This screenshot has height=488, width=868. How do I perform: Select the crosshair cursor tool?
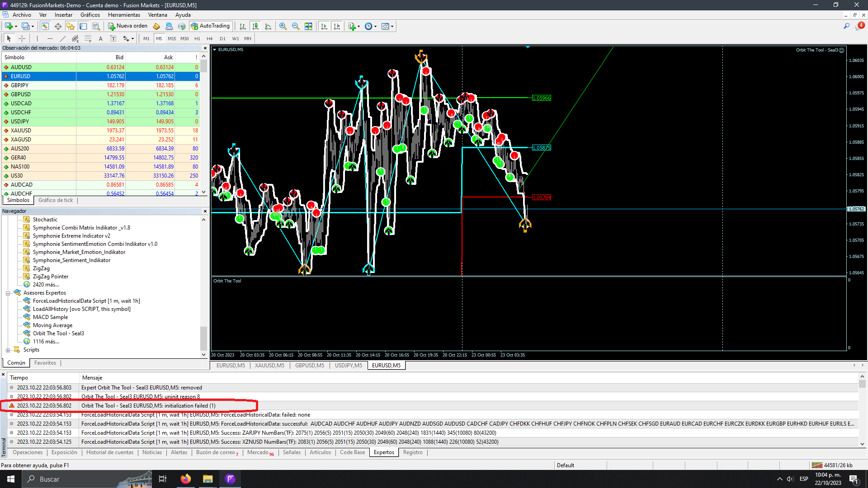click(x=22, y=39)
